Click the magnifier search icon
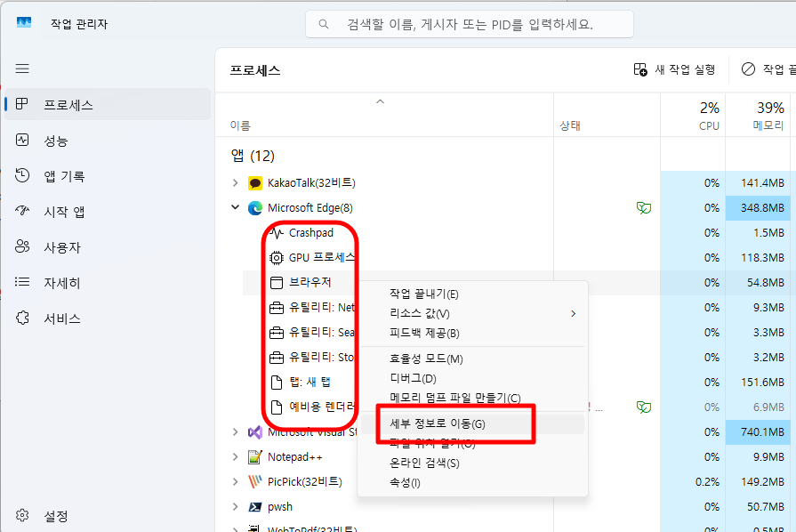The image size is (796, 532). tap(324, 24)
